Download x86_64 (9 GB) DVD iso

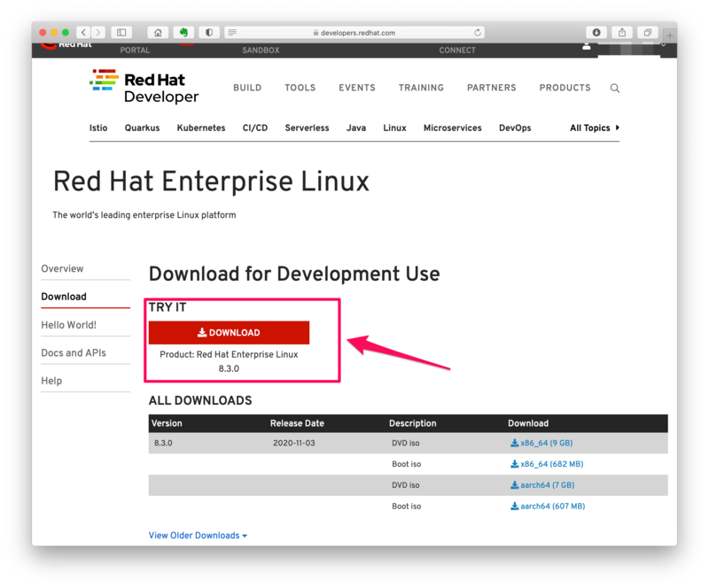541,443
